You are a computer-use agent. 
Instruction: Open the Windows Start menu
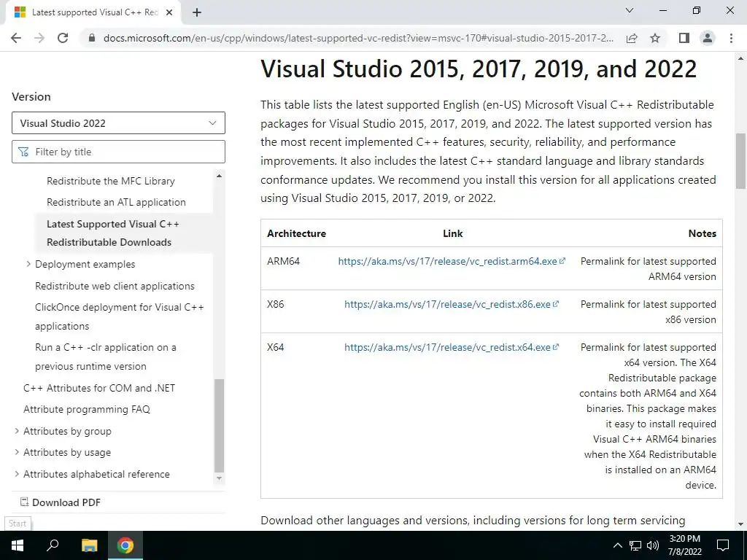18,545
